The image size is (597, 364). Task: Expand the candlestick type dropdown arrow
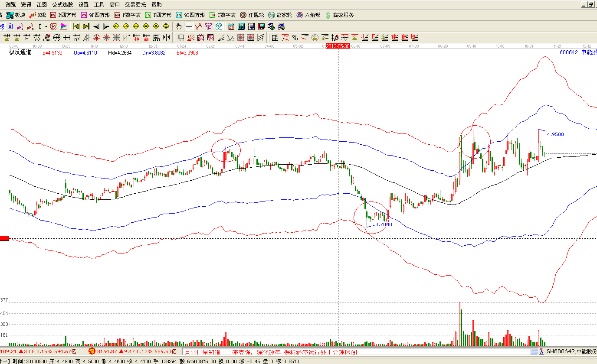[46, 26]
